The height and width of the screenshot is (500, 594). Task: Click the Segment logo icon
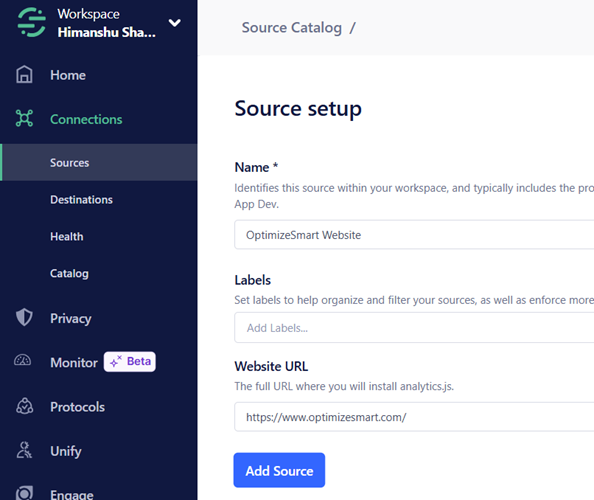[x=32, y=22]
